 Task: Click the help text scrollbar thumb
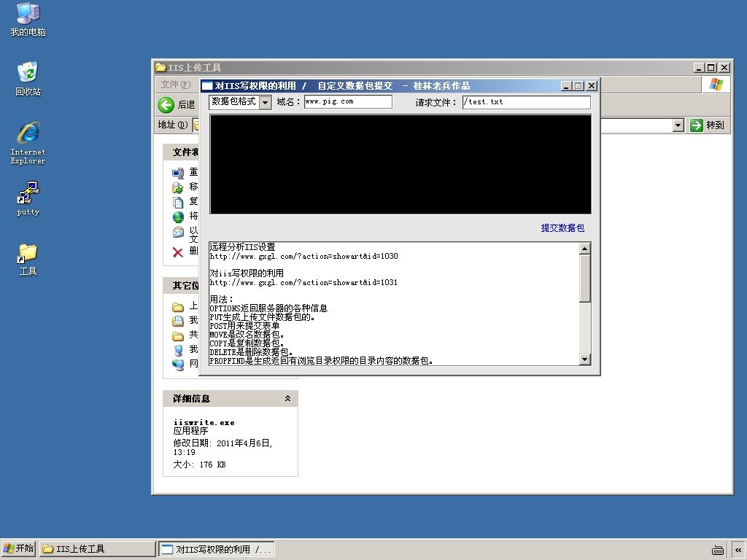(x=584, y=278)
